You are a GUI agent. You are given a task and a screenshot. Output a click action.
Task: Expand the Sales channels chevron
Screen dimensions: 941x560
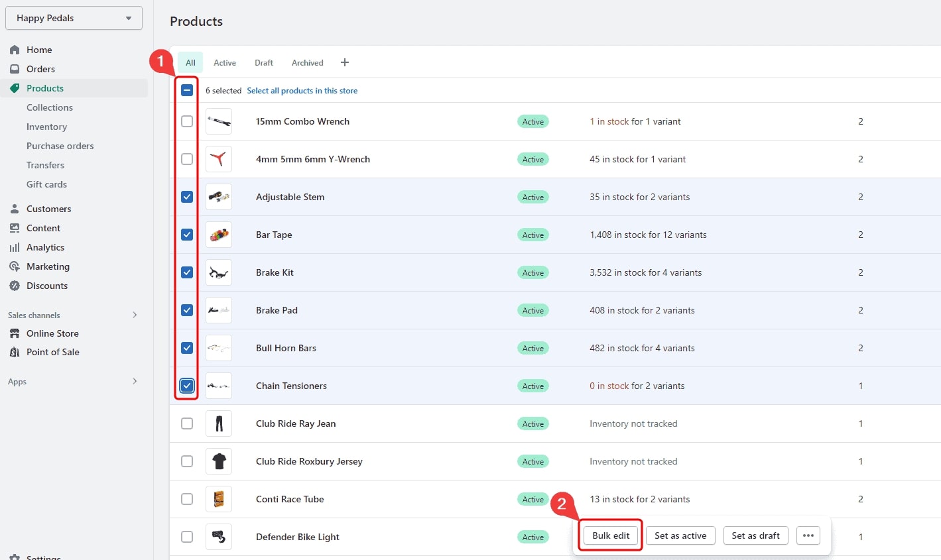pyautogui.click(x=135, y=315)
